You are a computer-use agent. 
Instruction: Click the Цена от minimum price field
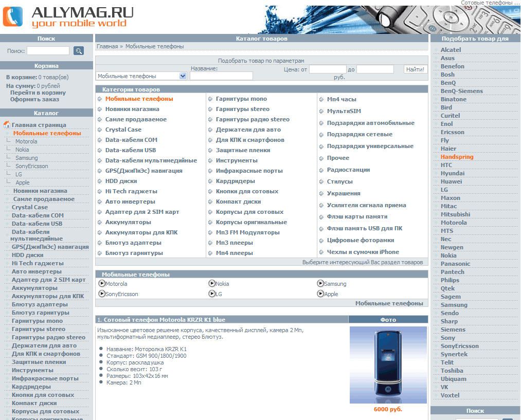point(328,69)
